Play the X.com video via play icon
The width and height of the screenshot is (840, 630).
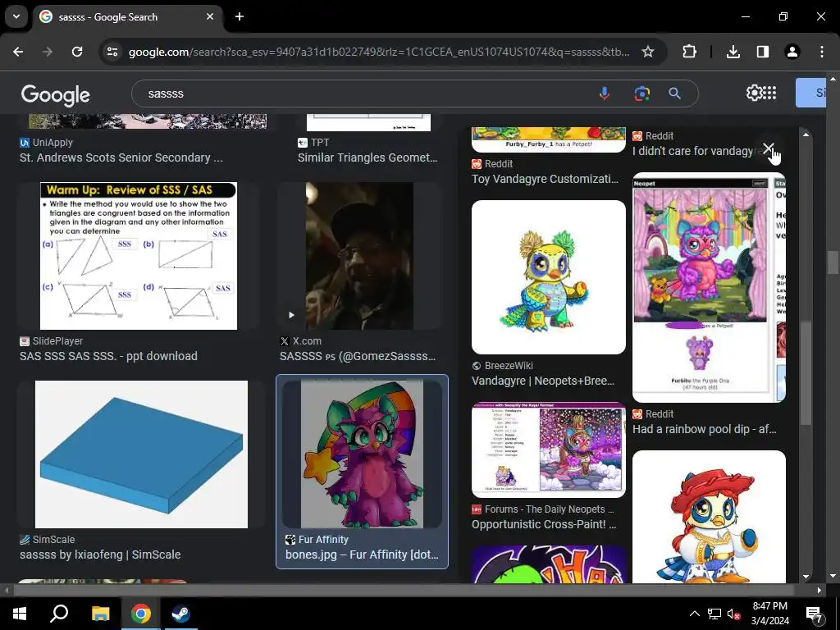pyautogui.click(x=291, y=315)
